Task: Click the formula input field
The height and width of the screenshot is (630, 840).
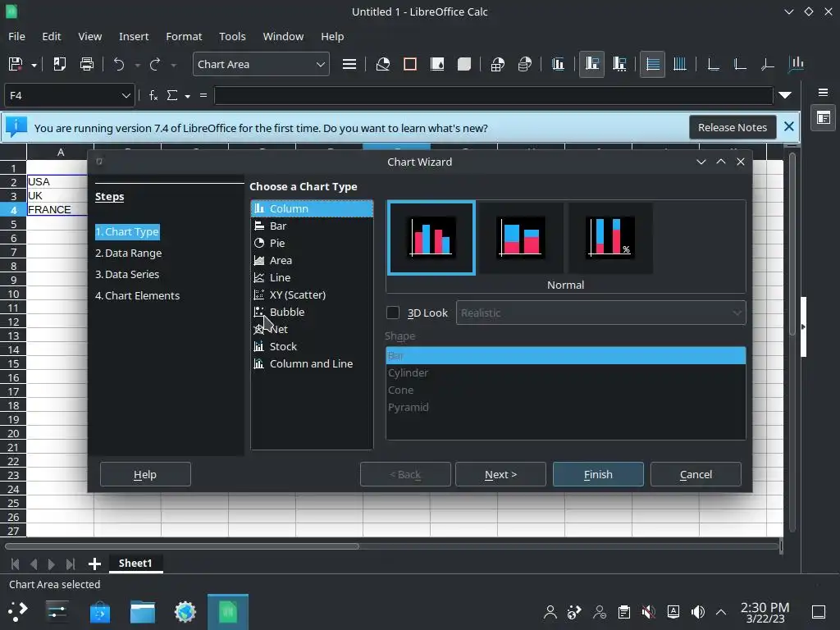Action: pos(493,95)
